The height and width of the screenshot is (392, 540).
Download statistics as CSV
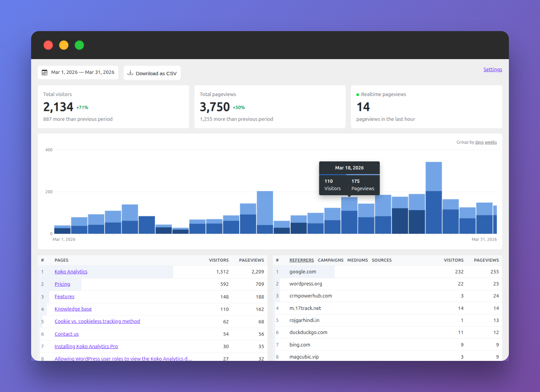(x=152, y=73)
